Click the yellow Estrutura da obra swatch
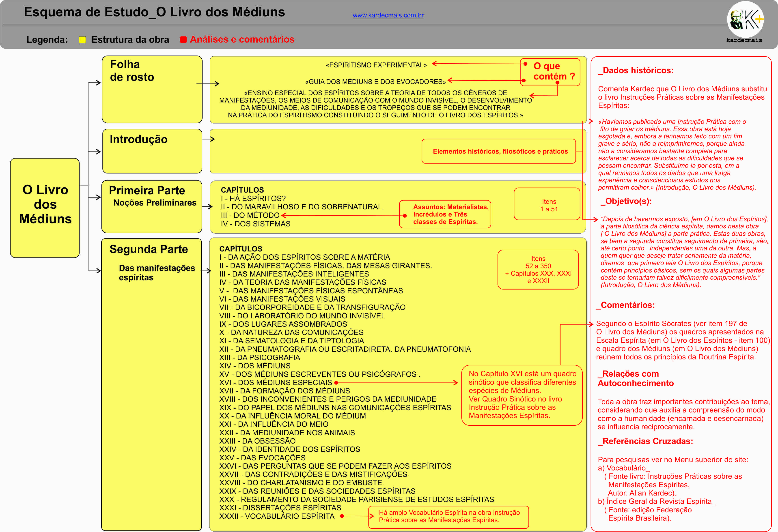 82,40
